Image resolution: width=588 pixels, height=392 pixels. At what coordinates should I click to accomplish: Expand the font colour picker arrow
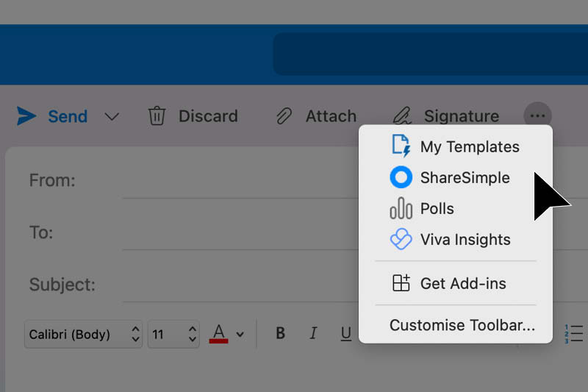tap(240, 334)
